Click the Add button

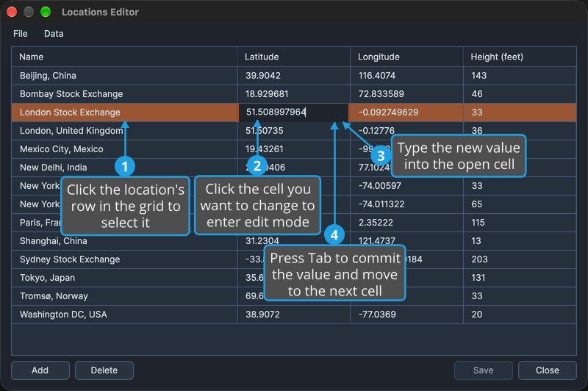coord(40,370)
